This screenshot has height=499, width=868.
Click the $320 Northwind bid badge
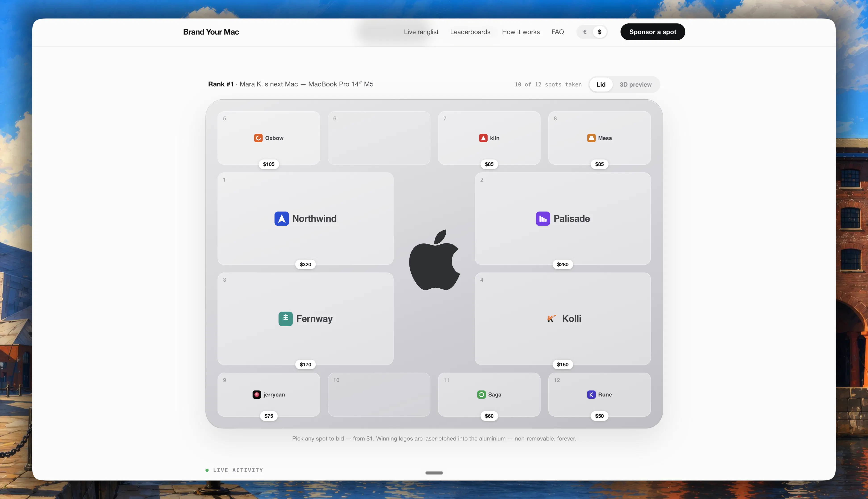click(x=305, y=265)
